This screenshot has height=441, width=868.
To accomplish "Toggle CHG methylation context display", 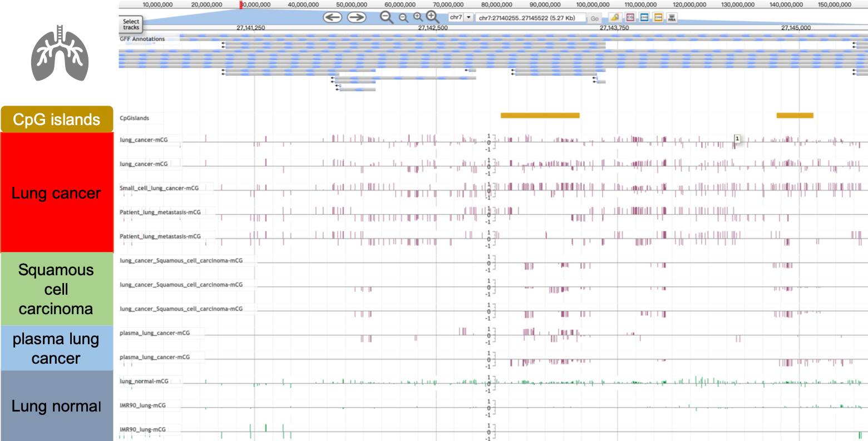I will 644,17.
